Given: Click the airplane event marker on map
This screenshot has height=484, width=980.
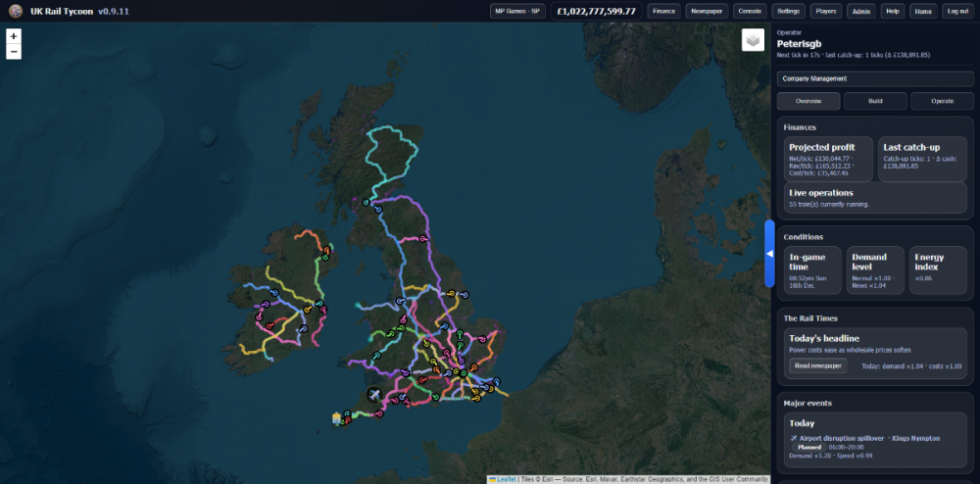Looking at the screenshot, I should (373, 395).
